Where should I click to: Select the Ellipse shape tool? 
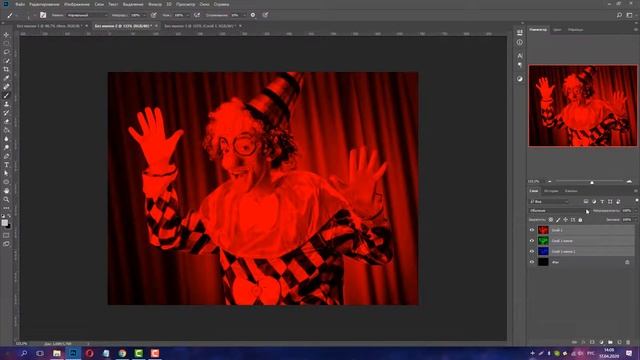[x=6, y=182]
